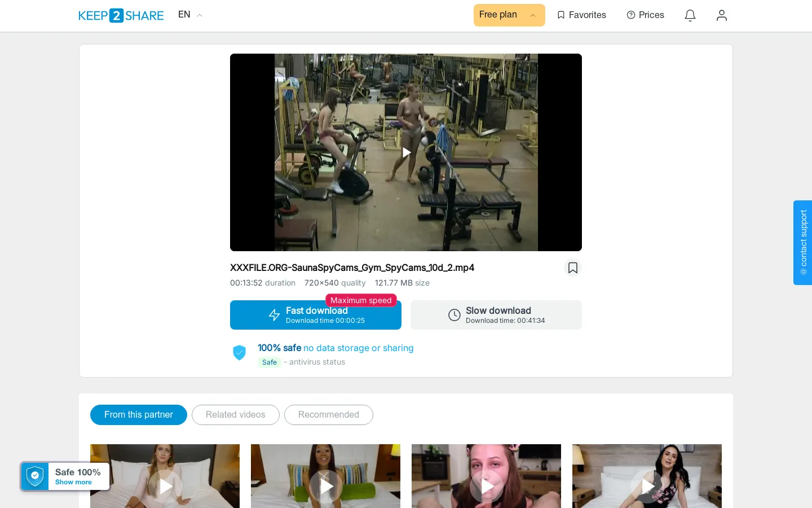The width and height of the screenshot is (812, 508).
Task: Open the Free plan dropdown
Action: click(509, 15)
